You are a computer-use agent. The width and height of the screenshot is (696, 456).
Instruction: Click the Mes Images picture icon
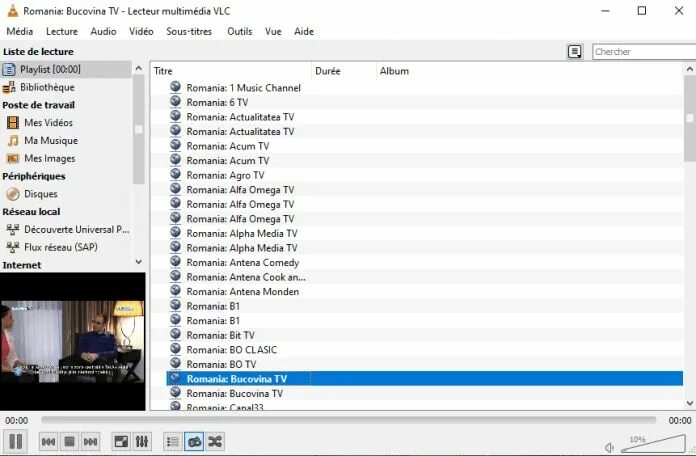[13, 159]
